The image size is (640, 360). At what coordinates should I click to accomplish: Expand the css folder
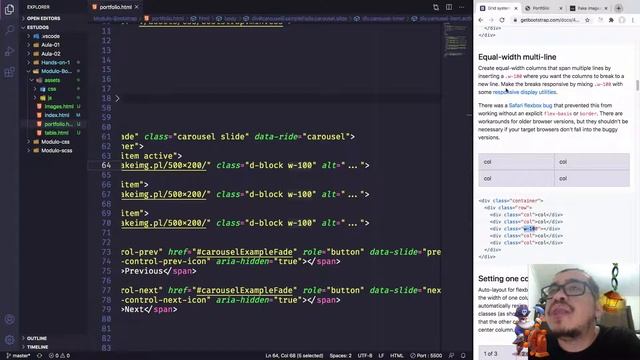(x=52, y=89)
